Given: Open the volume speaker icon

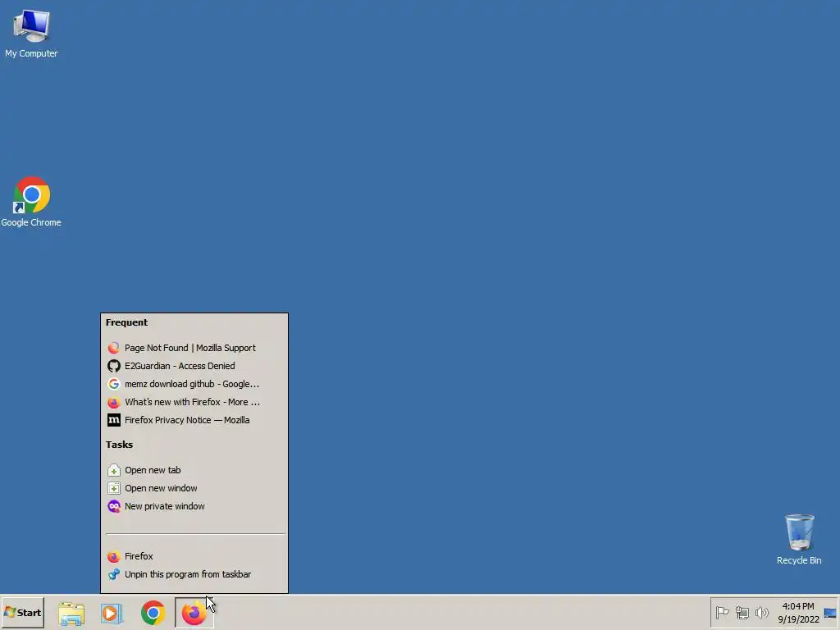Looking at the screenshot, I should coord(761,612).
